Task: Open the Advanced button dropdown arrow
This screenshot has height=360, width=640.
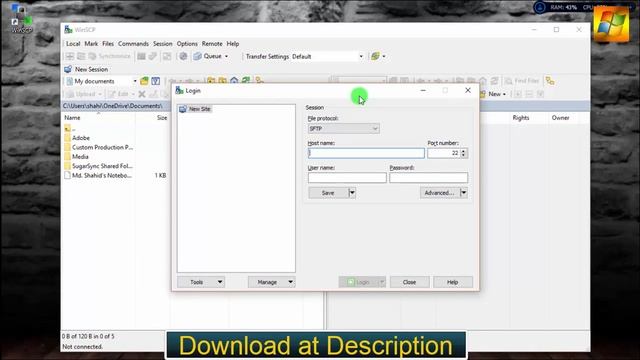Action: coord(464,193)
